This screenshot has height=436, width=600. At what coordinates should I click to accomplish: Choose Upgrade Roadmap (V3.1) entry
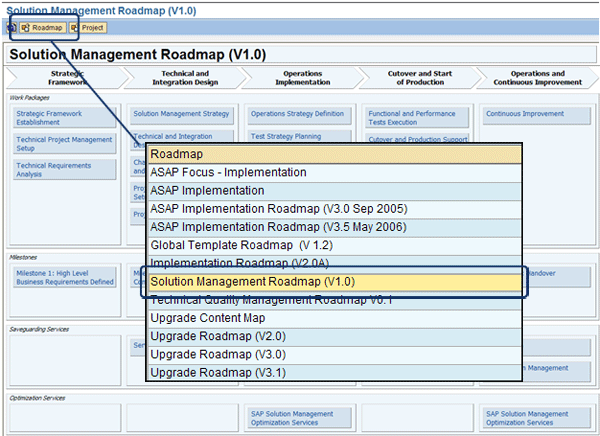point(335,372)
